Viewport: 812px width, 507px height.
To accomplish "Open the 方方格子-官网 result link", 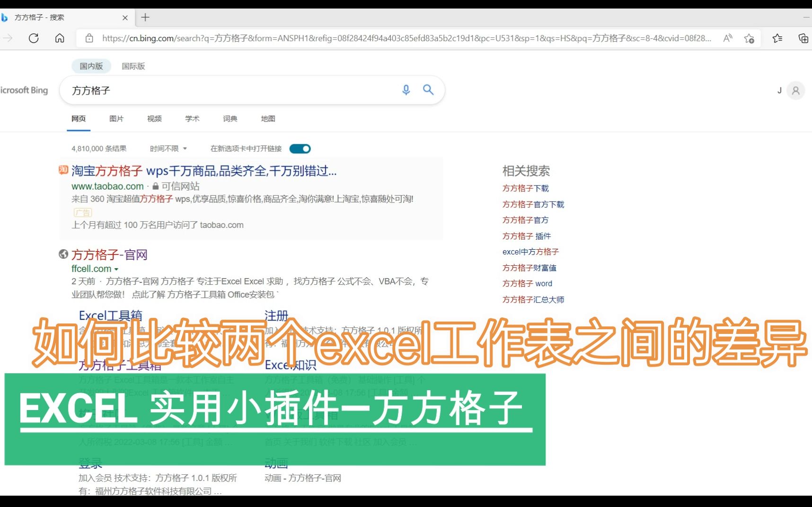I will (109, 255).
